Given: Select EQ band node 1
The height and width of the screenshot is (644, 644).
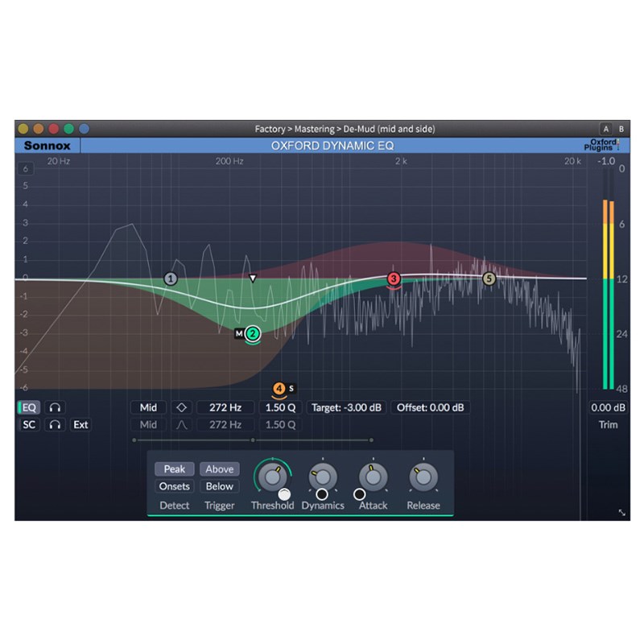Looking at the screenshot, I should click(x=171, y=279).
